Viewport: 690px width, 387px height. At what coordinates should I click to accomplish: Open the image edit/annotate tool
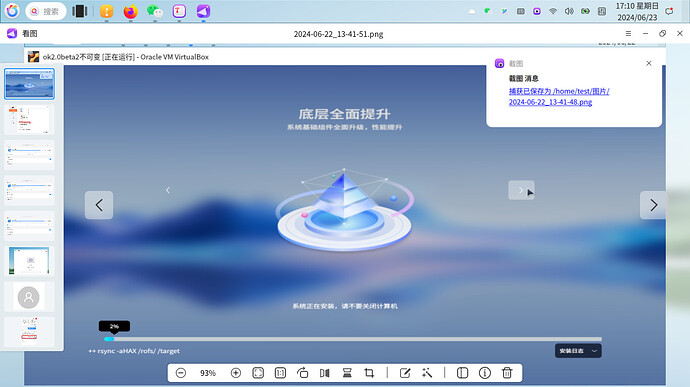(x=405, y=373)
